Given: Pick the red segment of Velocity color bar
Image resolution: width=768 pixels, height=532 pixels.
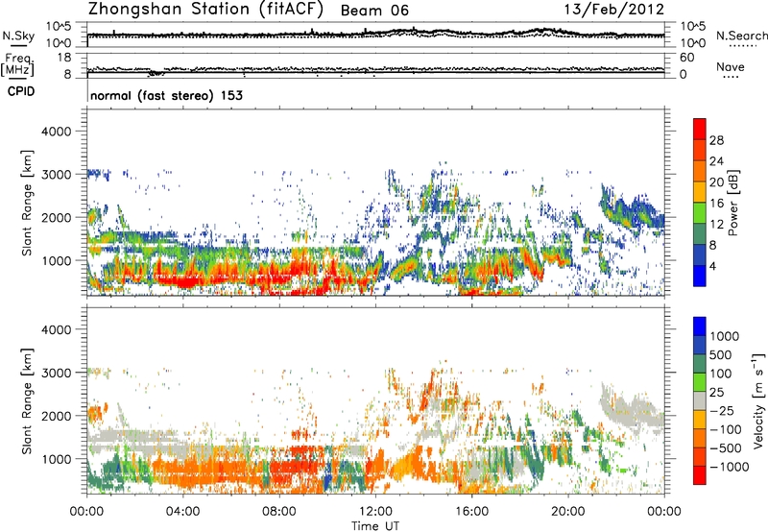Looking at the screenshot, I should coord(700,475).
